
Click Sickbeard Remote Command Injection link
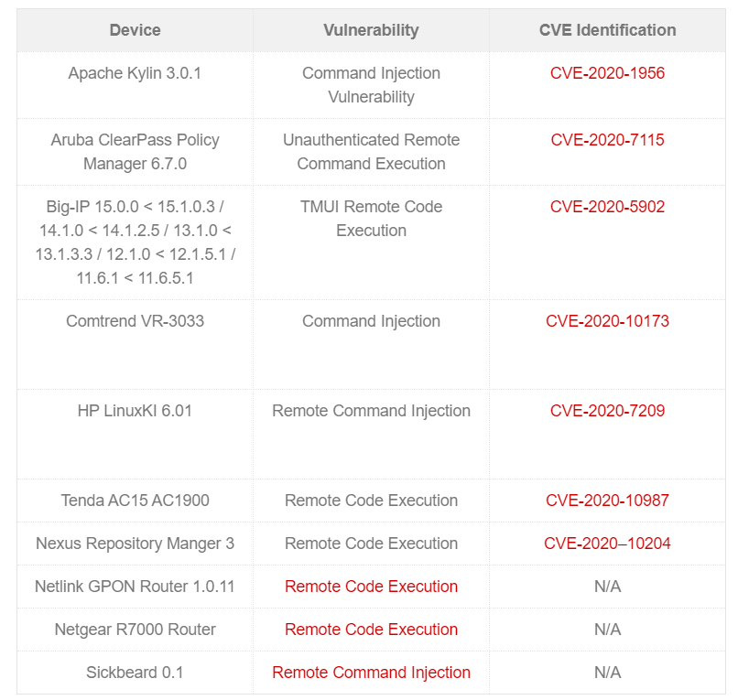click(371, 673)
